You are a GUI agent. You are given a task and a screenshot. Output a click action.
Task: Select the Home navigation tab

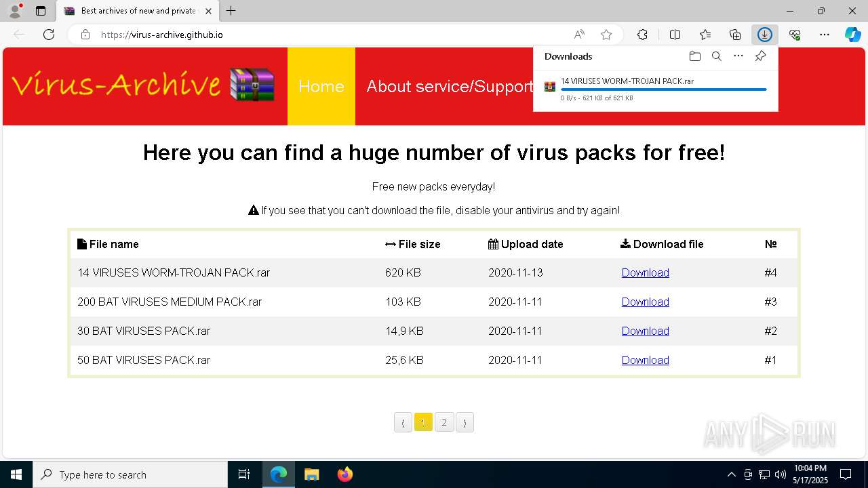coord(321,86)
